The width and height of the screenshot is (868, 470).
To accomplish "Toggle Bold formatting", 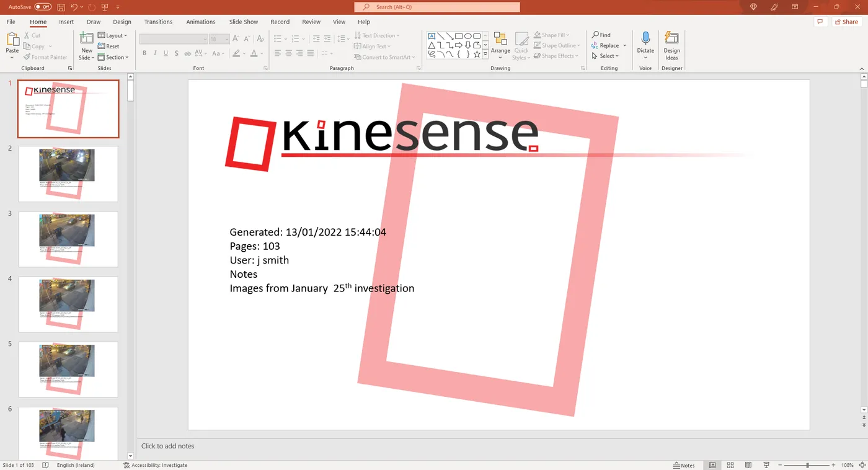I will point(144,53).
